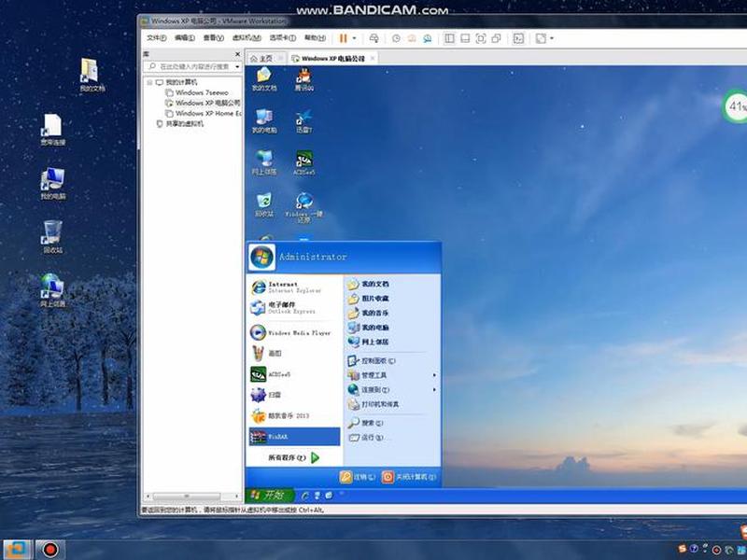Select the Windows XP 电脑公司 tab

coord(332,58)
